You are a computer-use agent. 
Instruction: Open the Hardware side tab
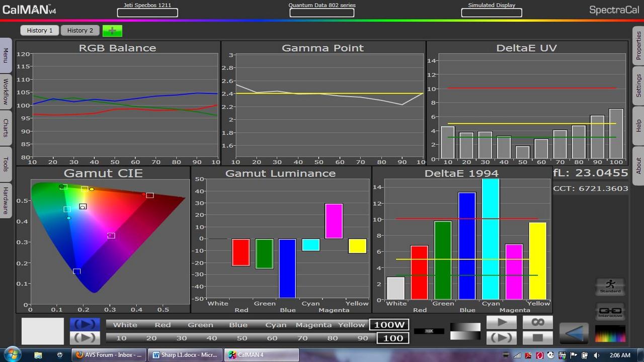(6, 200)
